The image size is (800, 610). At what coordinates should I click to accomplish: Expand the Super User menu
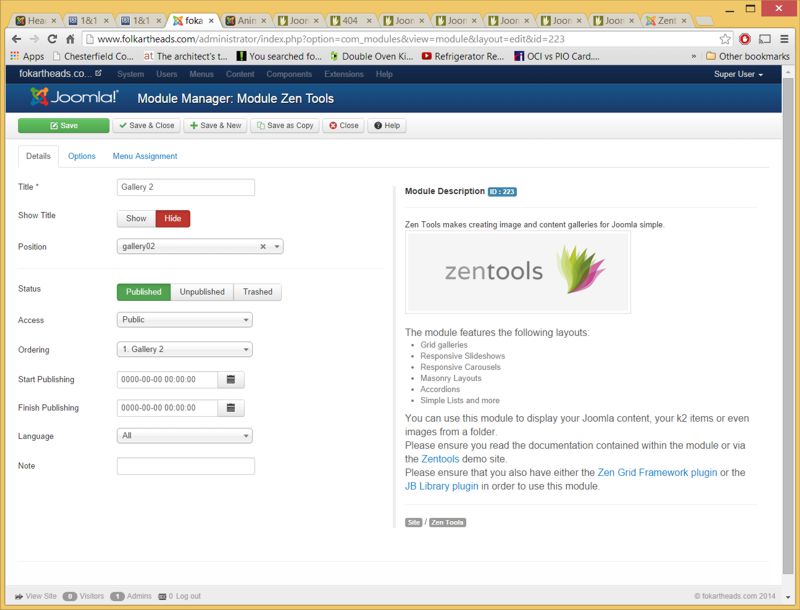pyautogui.click(x=738, y=74)
